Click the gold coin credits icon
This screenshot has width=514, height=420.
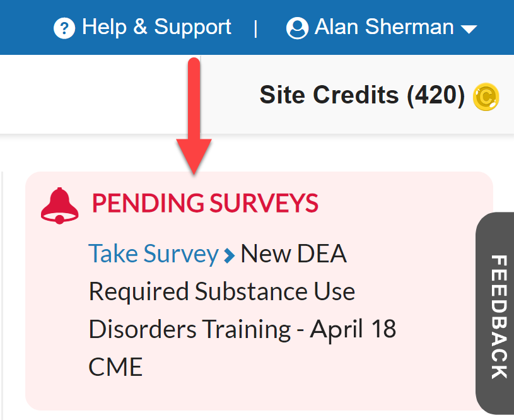point(486,97)
